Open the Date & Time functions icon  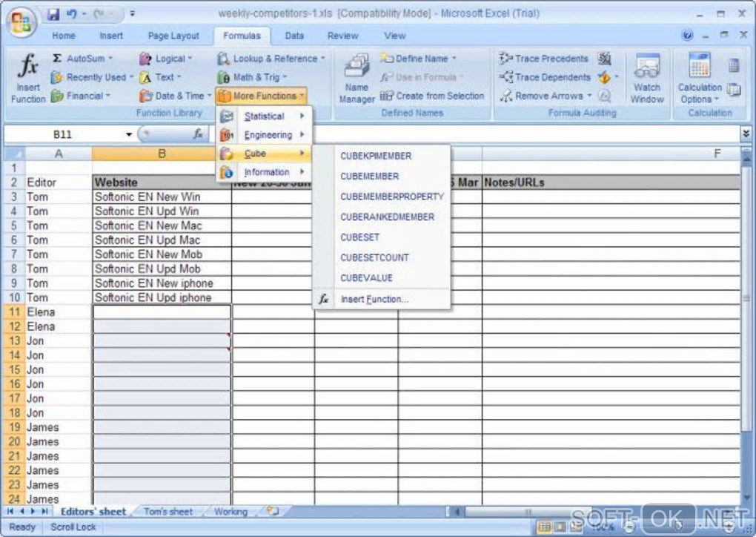(145, 96)
